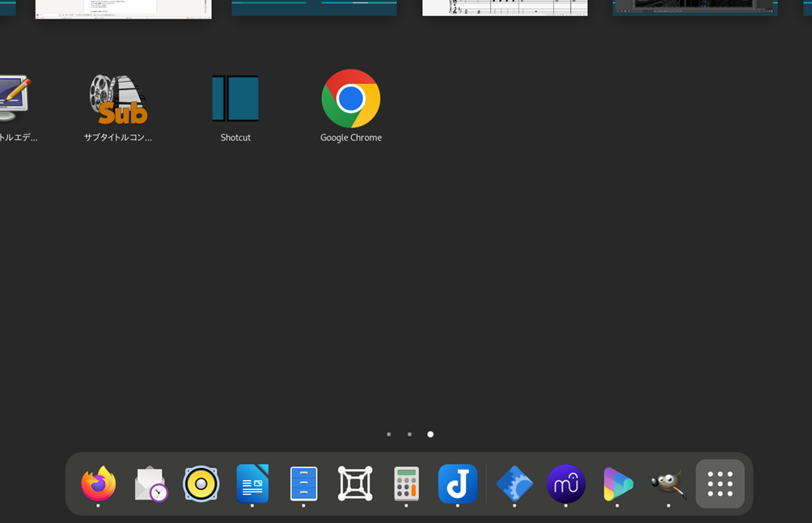Open the blue gear diamond app

[514, 483]
